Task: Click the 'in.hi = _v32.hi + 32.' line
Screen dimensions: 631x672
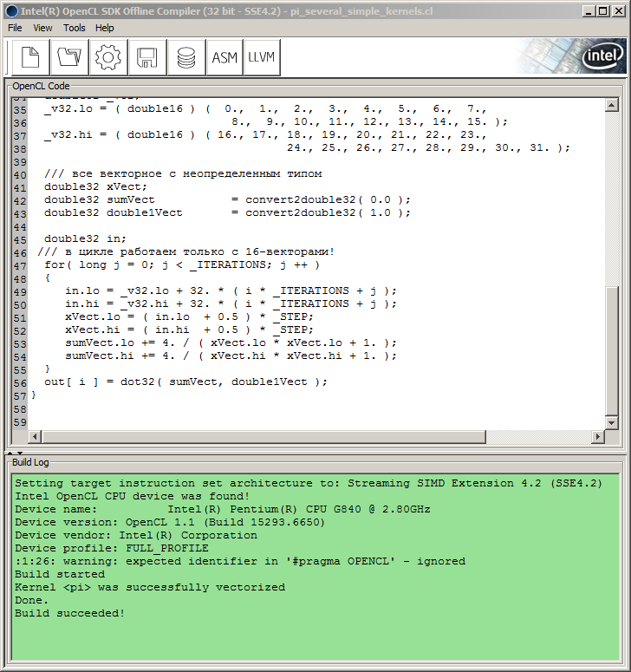Action: pyautogui.click(x=231, y=303)
